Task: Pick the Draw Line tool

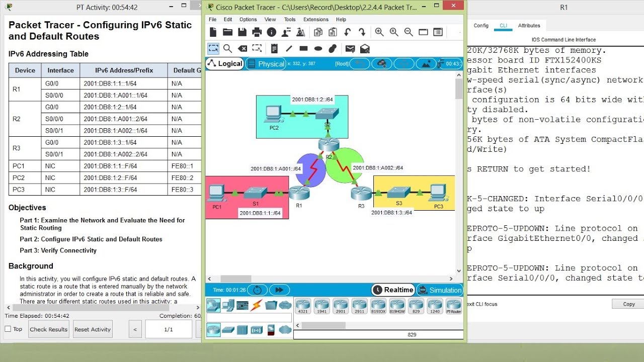Action: tap(289, 48)
